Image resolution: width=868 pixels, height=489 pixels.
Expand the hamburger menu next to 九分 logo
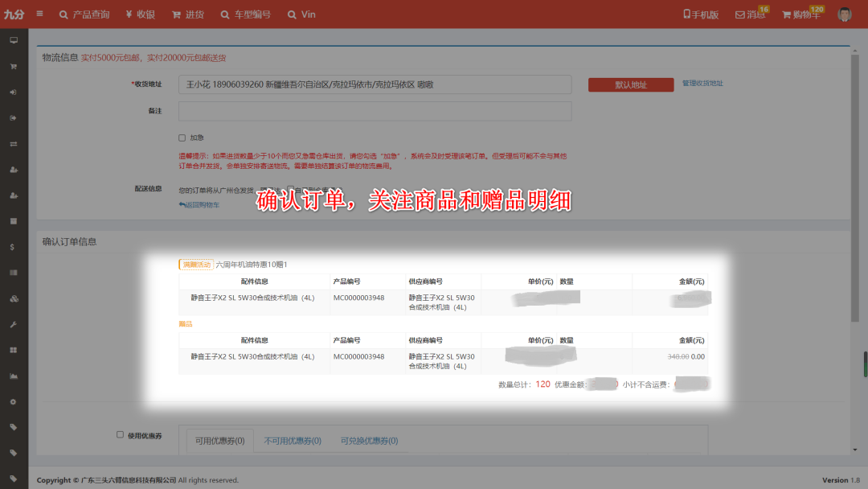click(x=39, y=14)
